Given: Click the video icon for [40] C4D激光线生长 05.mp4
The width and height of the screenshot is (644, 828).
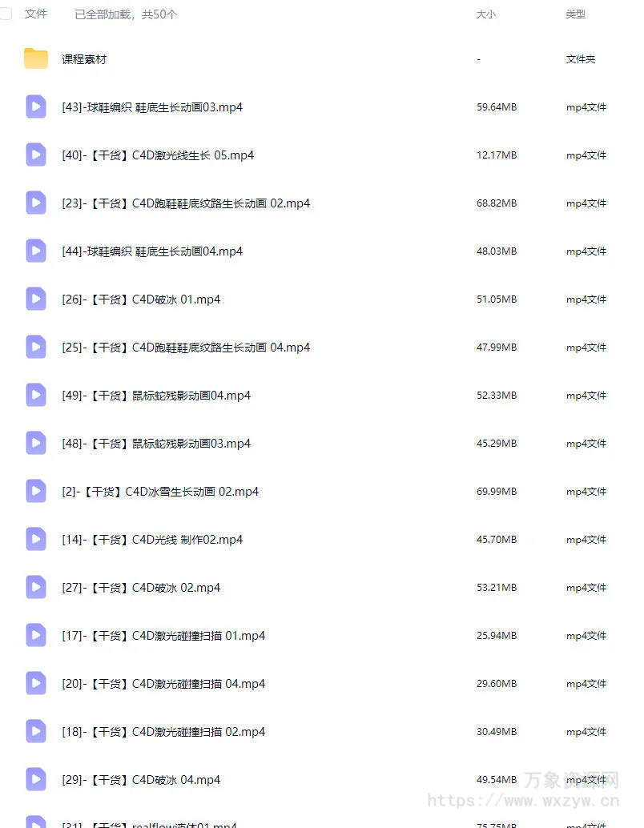Looking at the screenshot, I should tap(36, 155).
